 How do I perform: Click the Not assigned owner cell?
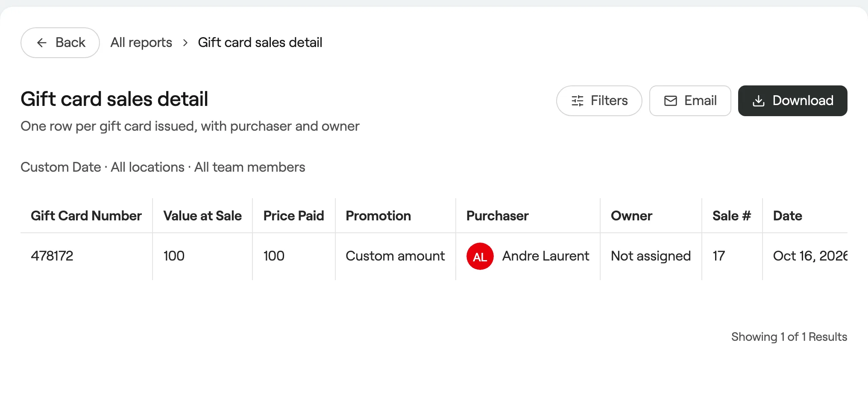[x=651, y=256]
